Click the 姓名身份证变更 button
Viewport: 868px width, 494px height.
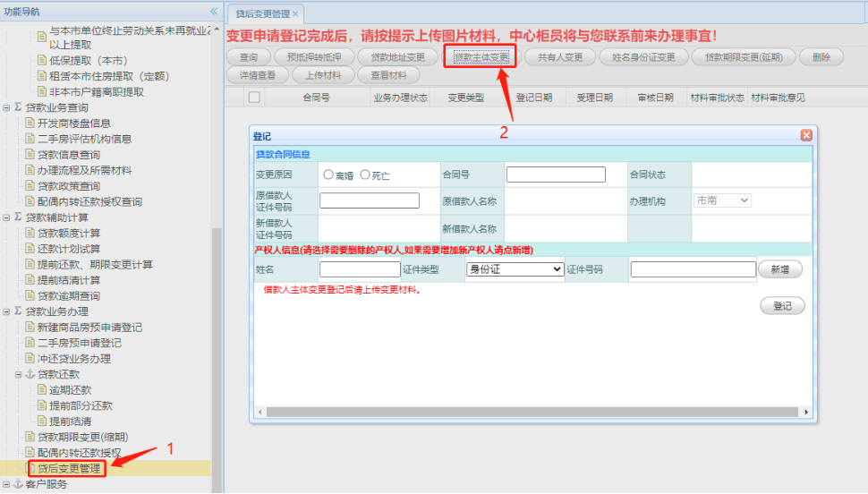[643, 57]
